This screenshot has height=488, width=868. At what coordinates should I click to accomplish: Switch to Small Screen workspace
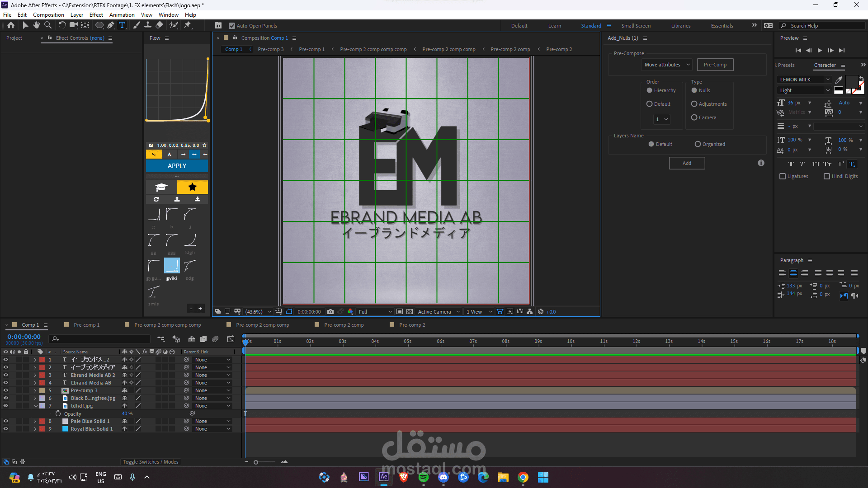pyautogui.click(x=636, y=26)
